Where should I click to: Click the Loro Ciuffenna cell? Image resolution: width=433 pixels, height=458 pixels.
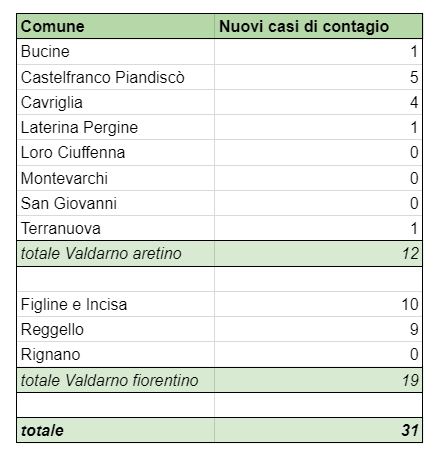[115, 153]
